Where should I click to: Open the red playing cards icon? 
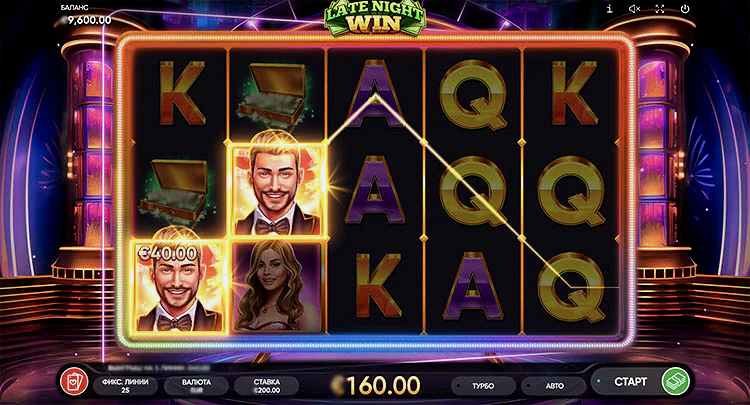point(74,383)
